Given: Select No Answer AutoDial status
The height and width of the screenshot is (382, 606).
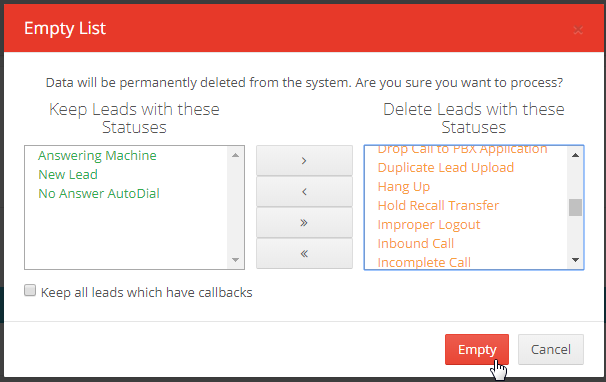Looking at the screenshot, I should 99,193.
